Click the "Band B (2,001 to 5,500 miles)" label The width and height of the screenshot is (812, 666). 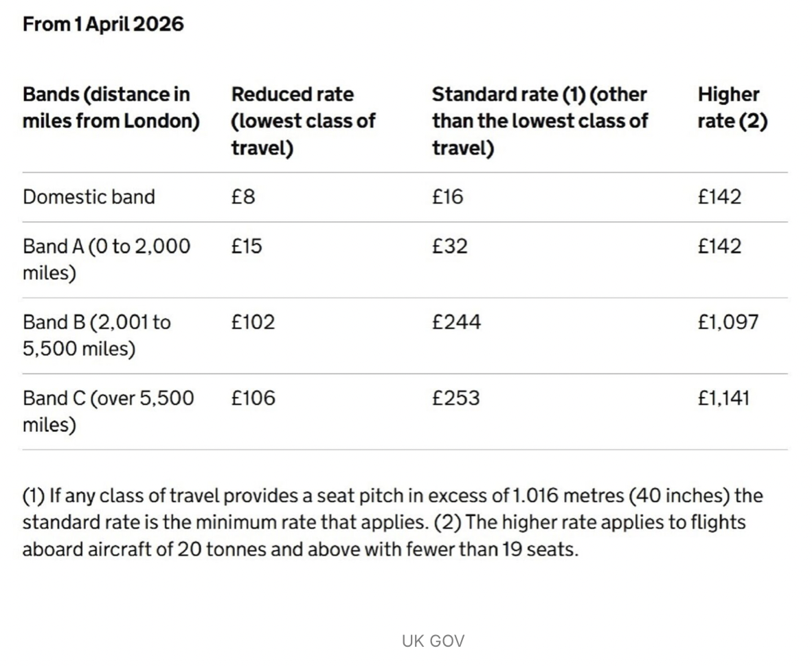(x=96, y=336)
